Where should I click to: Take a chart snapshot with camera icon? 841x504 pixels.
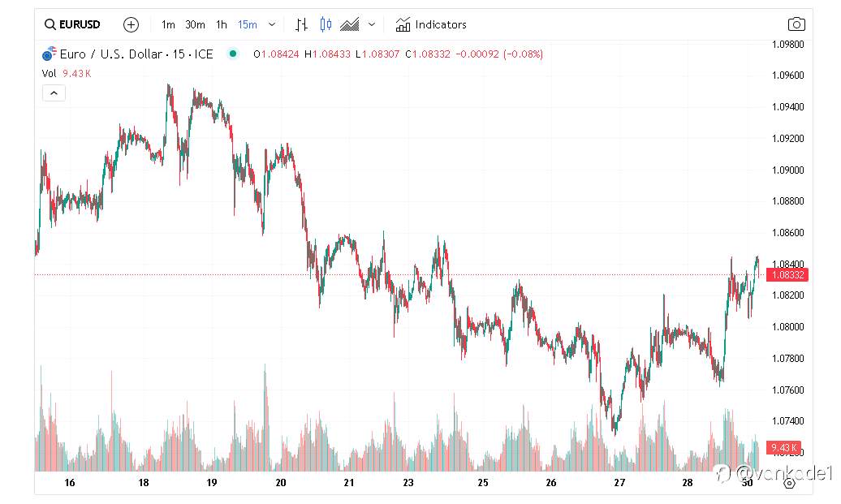click(x=796, y=24)
